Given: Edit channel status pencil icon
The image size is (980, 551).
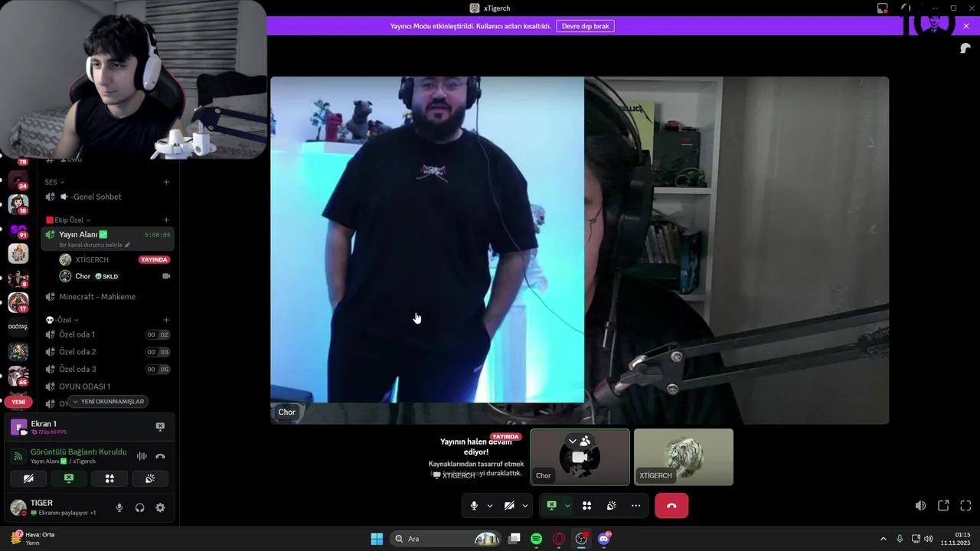Looking at the screenshot, I should (128, 245).
